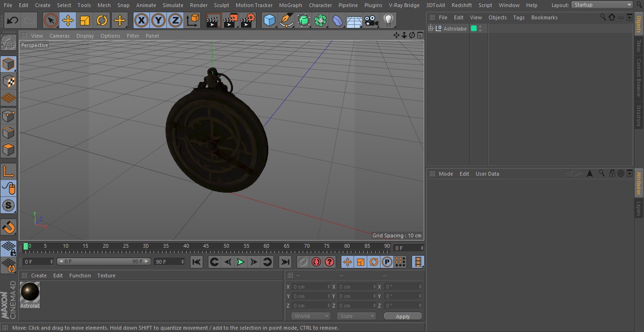Open the Layout Startup dropdown
644x332 pixels.
click(x=603, y=5)
